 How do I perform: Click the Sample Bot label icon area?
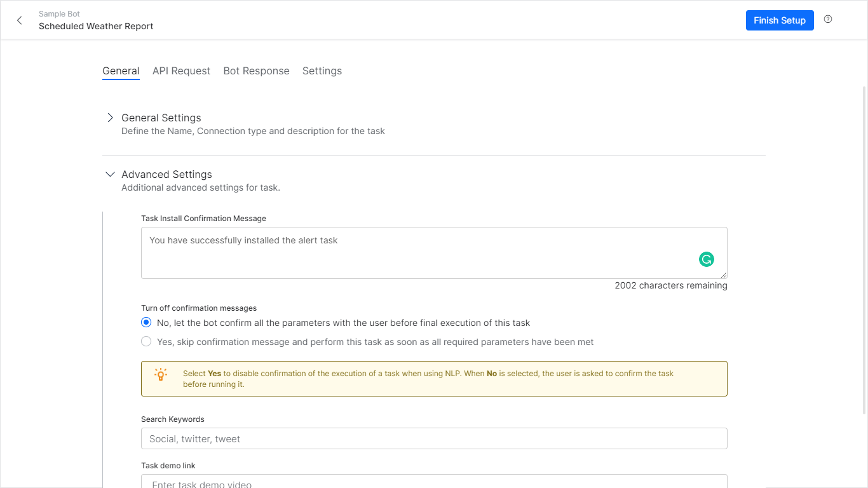(x=59, y=13)
